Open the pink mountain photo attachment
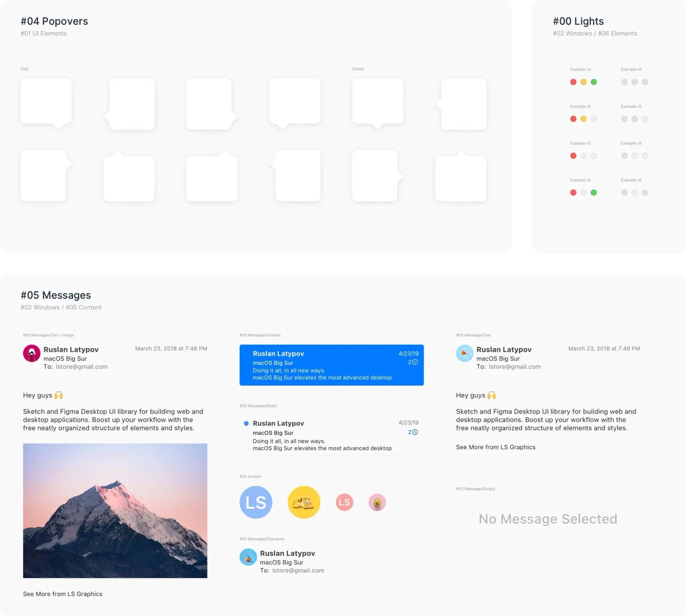 coord(115,511)
